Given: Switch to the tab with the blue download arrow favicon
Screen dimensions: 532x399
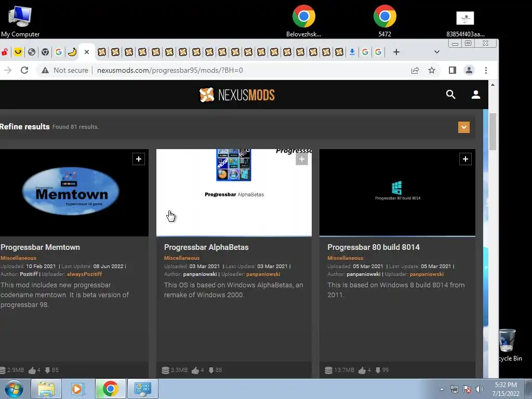Looking at the screenshot, I should [x=352, y=52].
